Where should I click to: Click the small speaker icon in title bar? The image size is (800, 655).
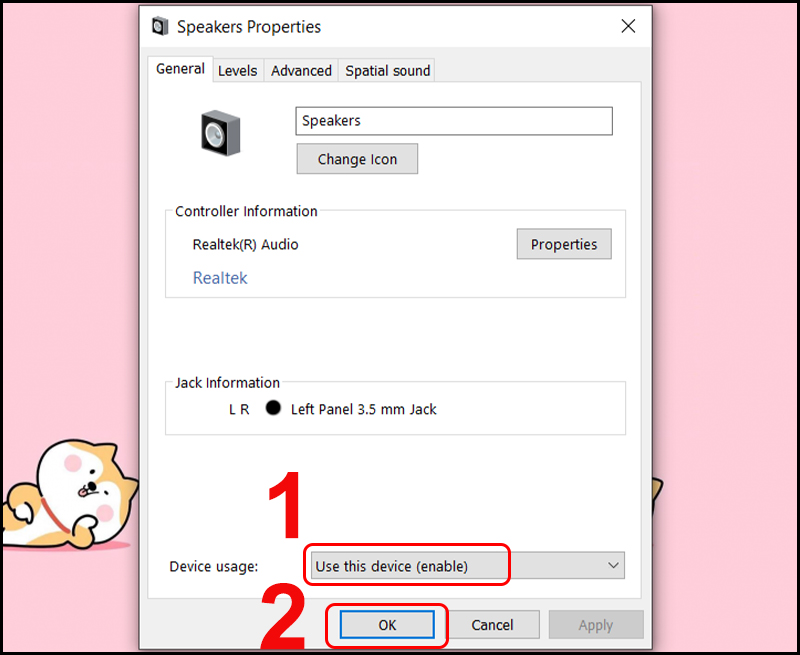tap(160, 26)
